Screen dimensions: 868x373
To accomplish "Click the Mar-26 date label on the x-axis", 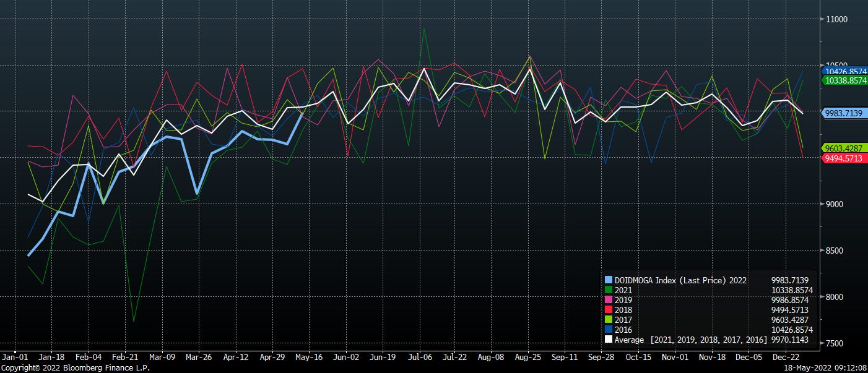I will (199, 358).
